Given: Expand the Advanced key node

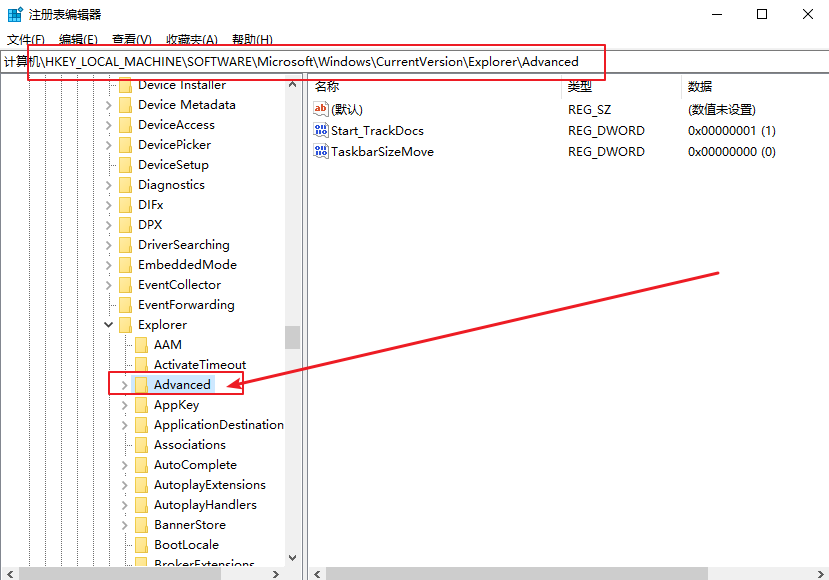Looking at the screenshot, I should (124, 385).
